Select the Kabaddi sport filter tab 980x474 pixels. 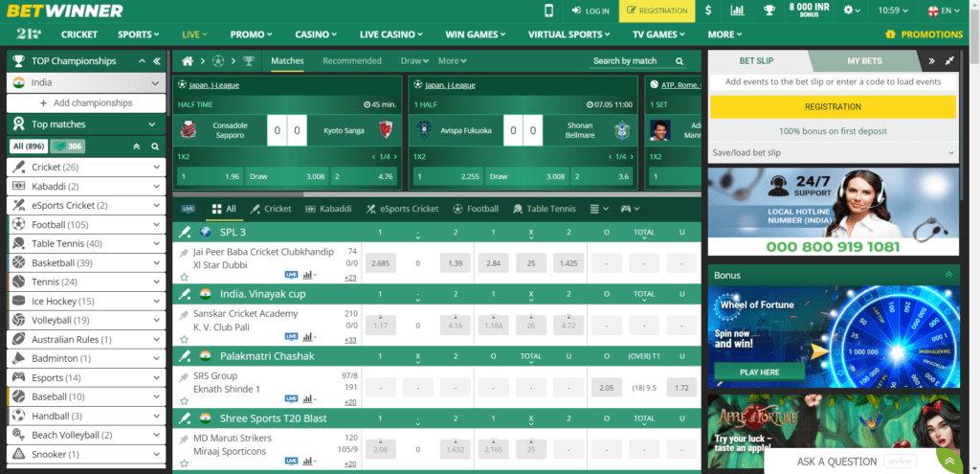click(x=329, y=209)
